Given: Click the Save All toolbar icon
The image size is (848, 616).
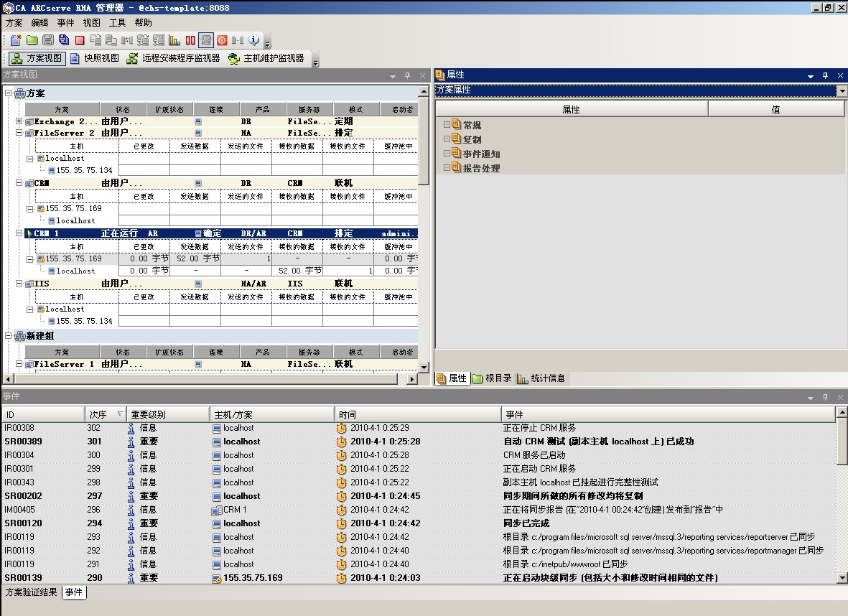Looking at the screenshot, I should pyautogui.click(x=64, y=40).
